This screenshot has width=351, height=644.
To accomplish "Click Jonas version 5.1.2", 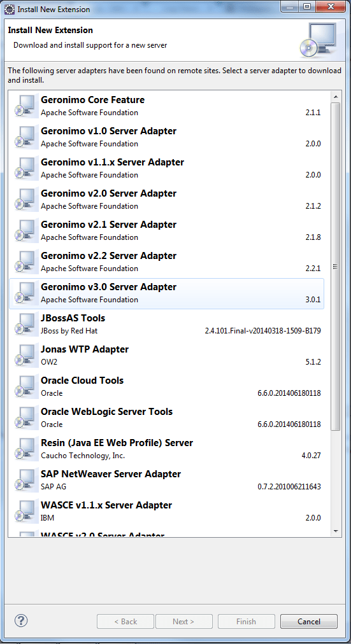I will pos(313,362).
